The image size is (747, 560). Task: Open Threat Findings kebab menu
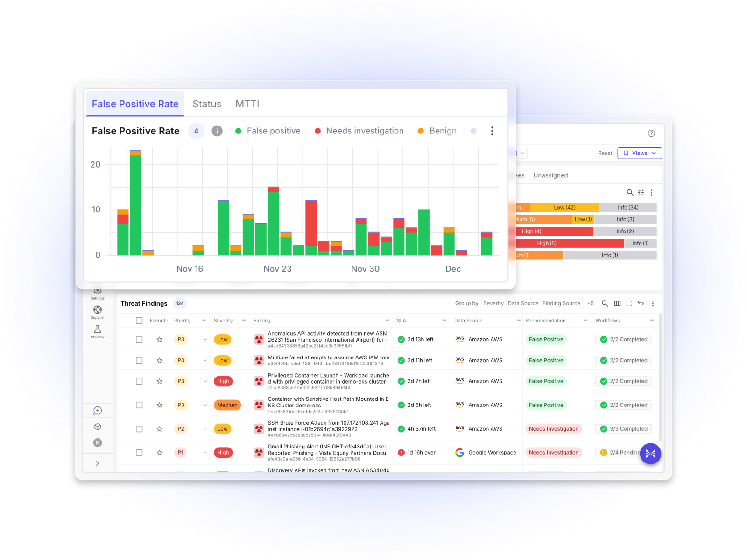653,303
